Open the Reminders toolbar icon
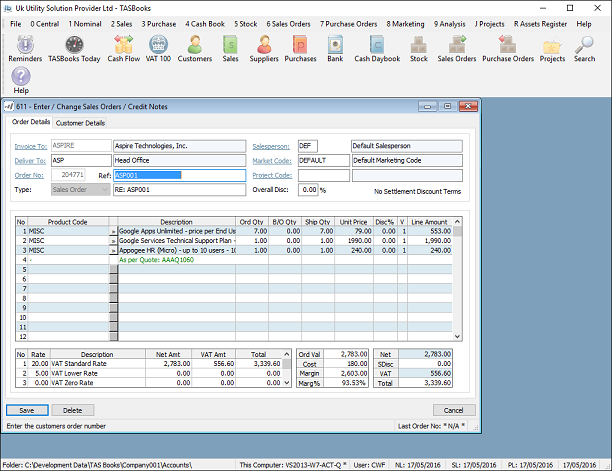The height and width of the screenshot is (471, 612). [x=24, y=44]
